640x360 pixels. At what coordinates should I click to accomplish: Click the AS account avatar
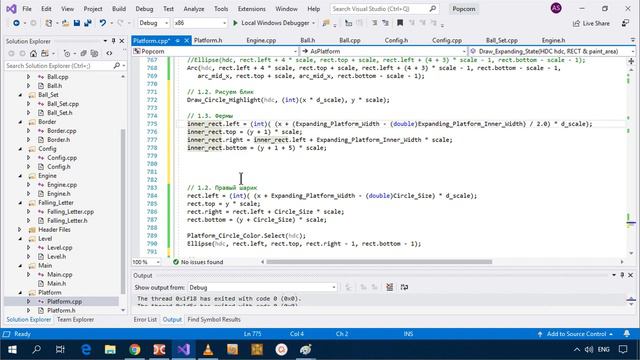556,8
